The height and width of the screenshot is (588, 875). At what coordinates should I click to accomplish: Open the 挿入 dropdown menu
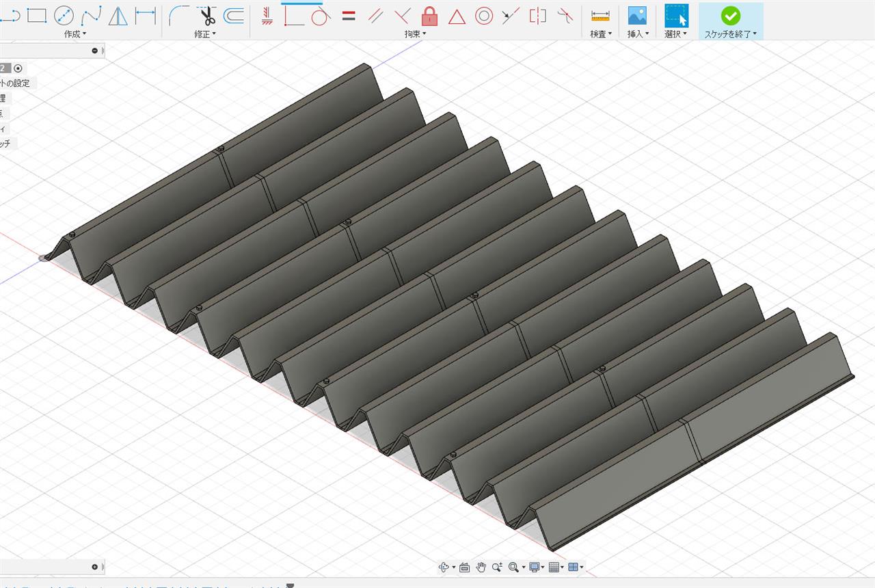coord(638,34)
